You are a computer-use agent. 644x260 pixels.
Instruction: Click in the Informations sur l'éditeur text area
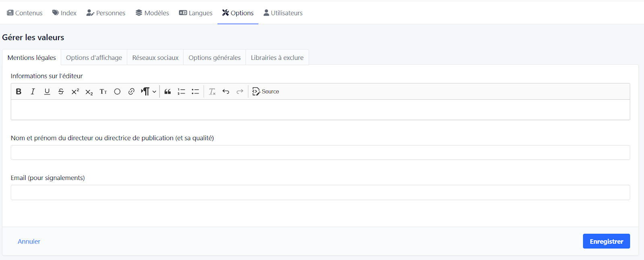click(320, 110)
